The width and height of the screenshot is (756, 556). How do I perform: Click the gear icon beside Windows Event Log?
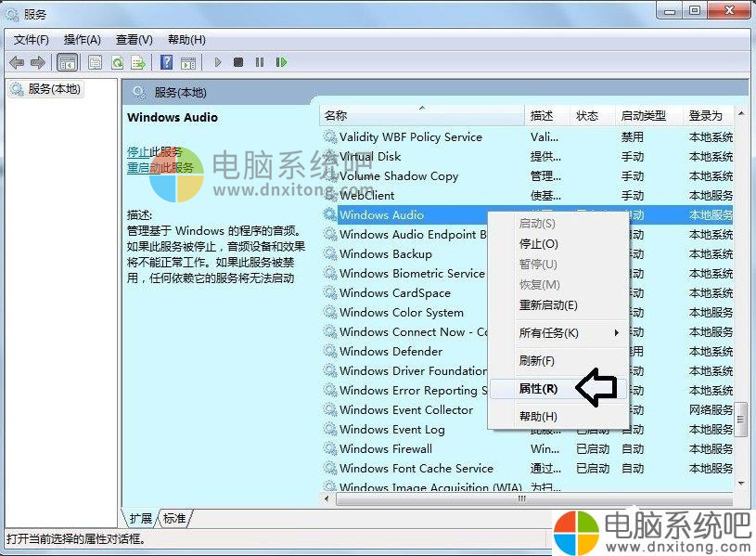(x=330, y=429)
